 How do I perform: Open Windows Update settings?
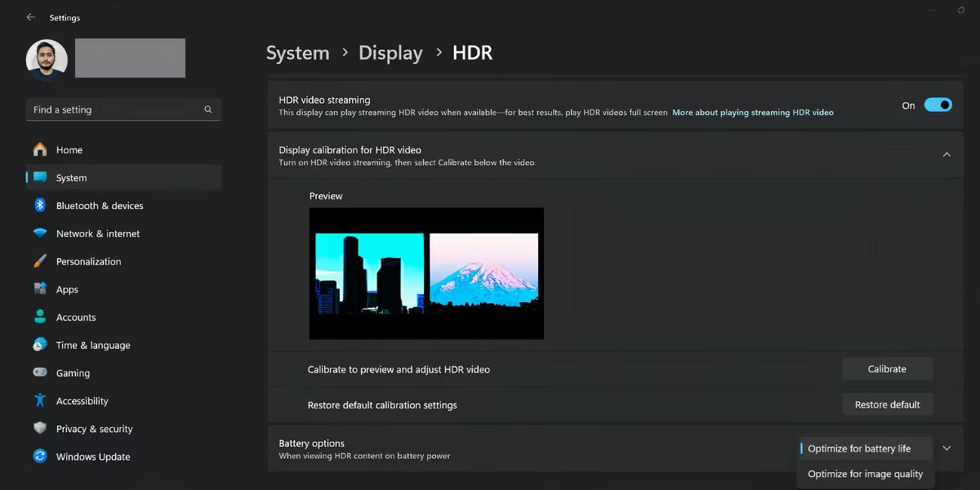point(92,457)
